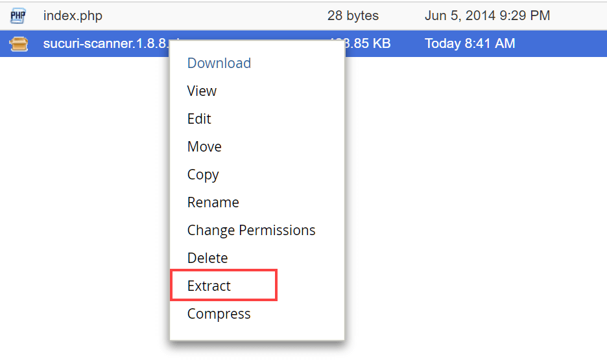607x364 pixels.
Task: Select the index.php file name
Action: coord(73,16)
